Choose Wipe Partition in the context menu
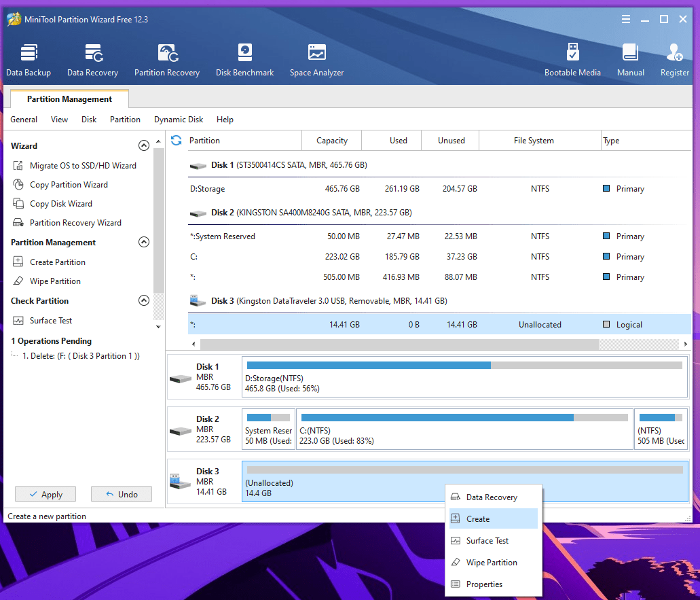The height and width of the screenshot is (600, 700). 494,563
